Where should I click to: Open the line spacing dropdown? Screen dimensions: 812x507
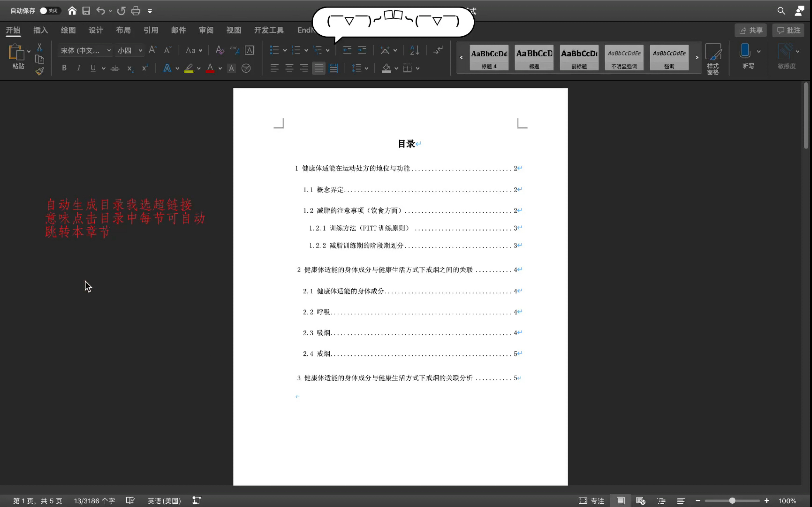click(x=360, y=68)
